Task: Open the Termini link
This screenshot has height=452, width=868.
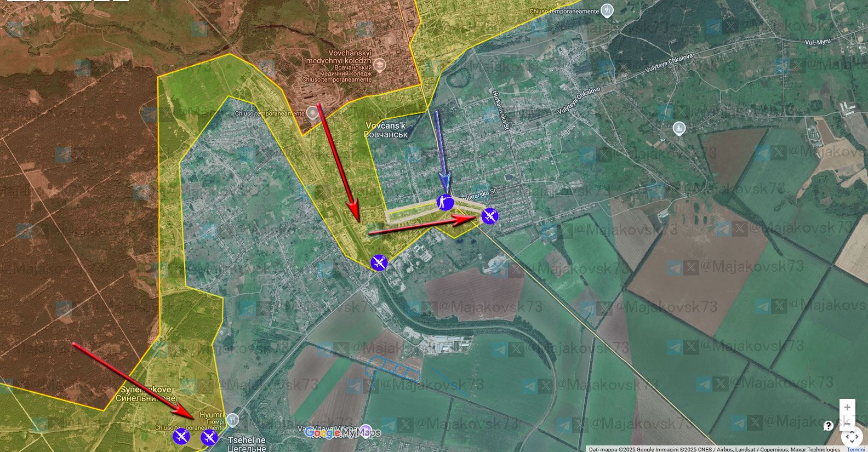Action: (856, 449)
